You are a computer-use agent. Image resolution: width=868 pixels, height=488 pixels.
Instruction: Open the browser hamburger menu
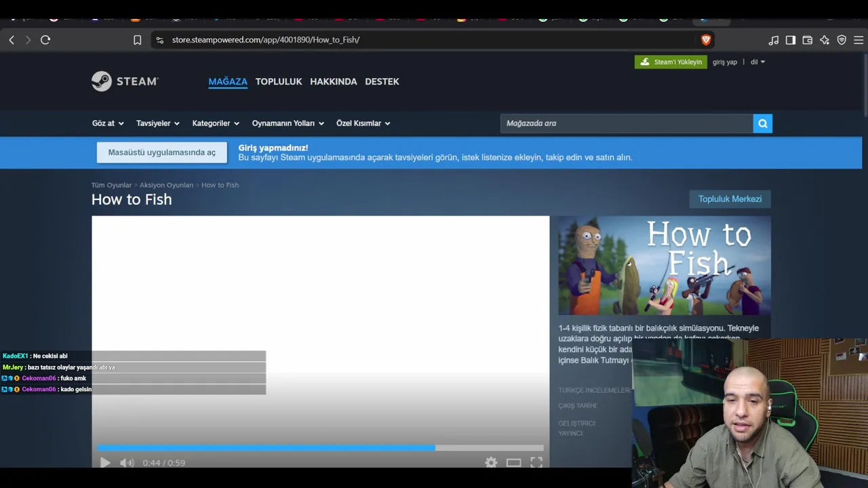click(859, 40)
